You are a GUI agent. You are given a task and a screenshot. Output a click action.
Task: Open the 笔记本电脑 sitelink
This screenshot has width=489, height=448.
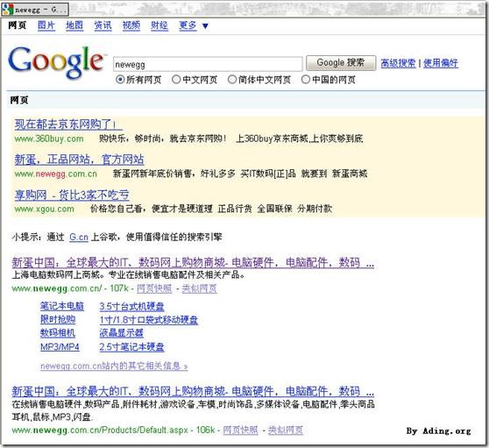(x=62, y=306)
